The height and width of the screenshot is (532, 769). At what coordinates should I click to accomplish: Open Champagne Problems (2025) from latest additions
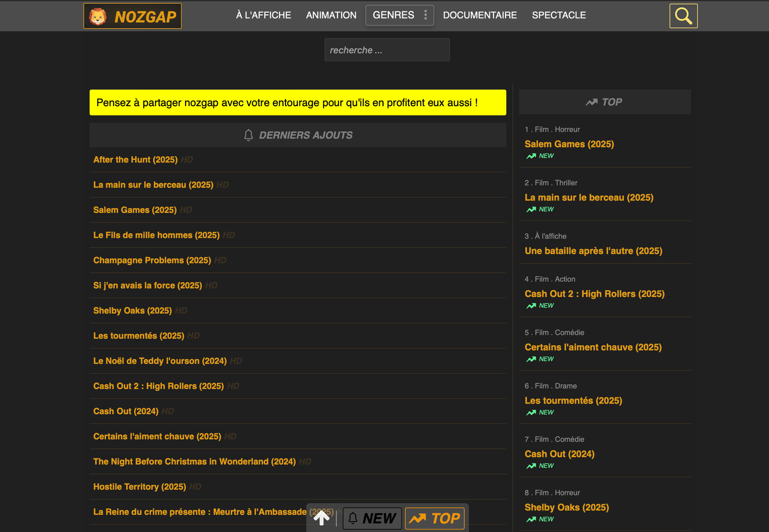click(x=152, y=260)
